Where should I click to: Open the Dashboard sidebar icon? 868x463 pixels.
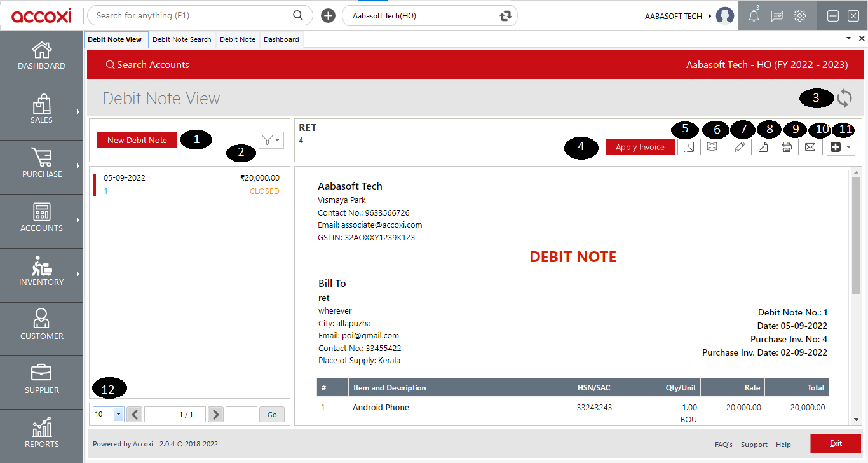(x=41, y=56)
